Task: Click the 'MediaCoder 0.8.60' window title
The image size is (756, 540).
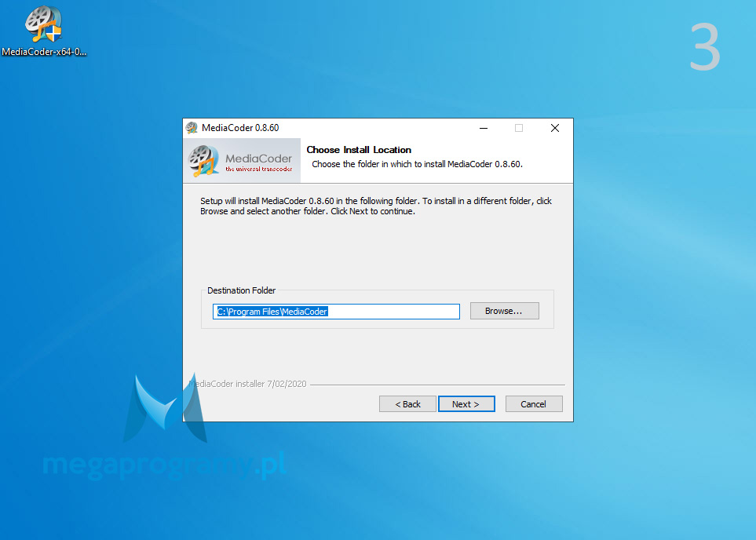Action: [240, 128]
